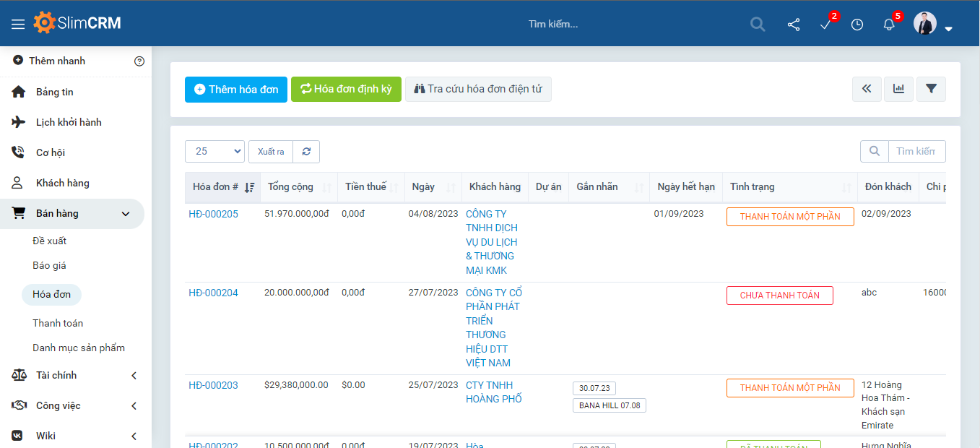
Task: Open Thanh toán in the sidebar
Action: (x=58, y=323)
